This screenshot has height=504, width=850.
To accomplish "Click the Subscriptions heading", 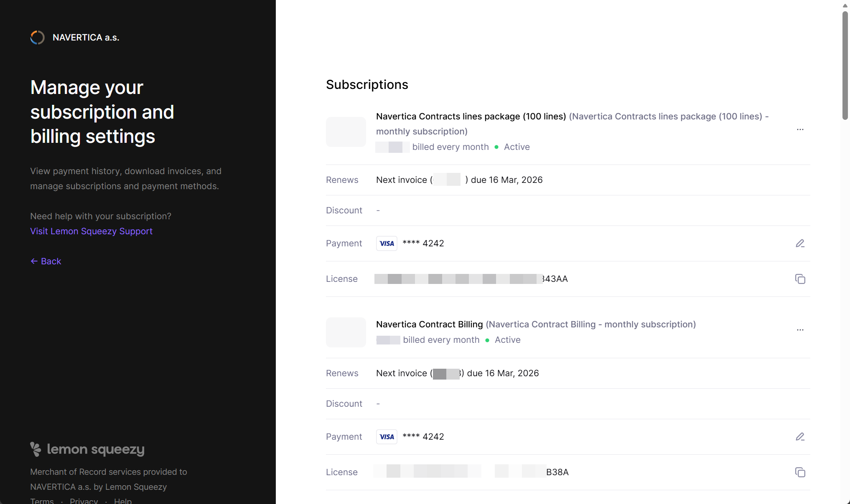I will pos(367,85).
